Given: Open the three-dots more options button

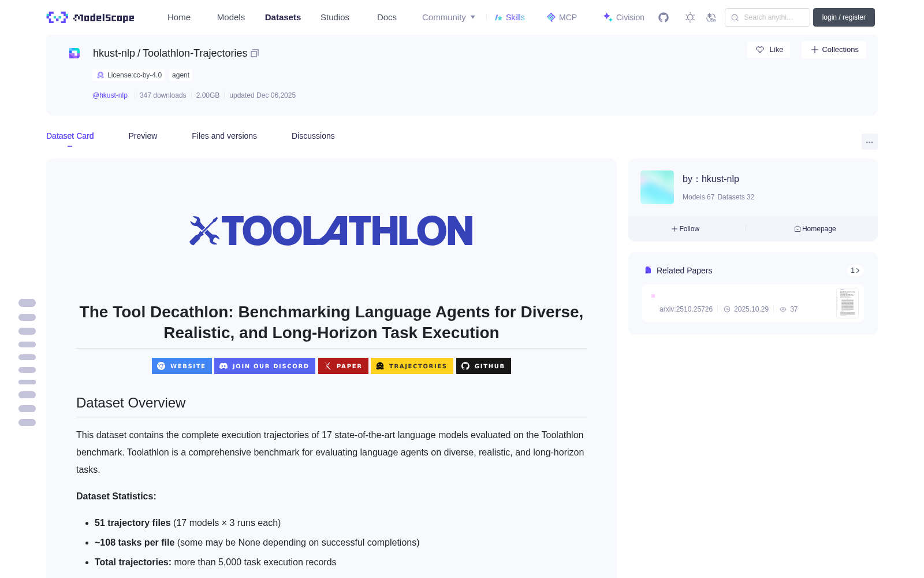Looking at the screenshot, I should 870,142.
